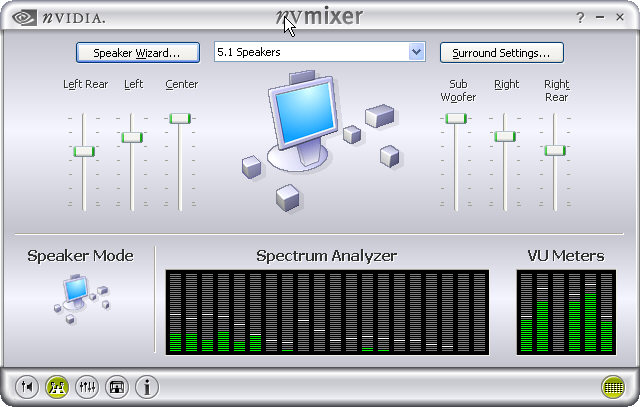Click the Sub Woofer volume slider thumb
The height and width of the screenshot is (407, 640).
coord(456,118)
